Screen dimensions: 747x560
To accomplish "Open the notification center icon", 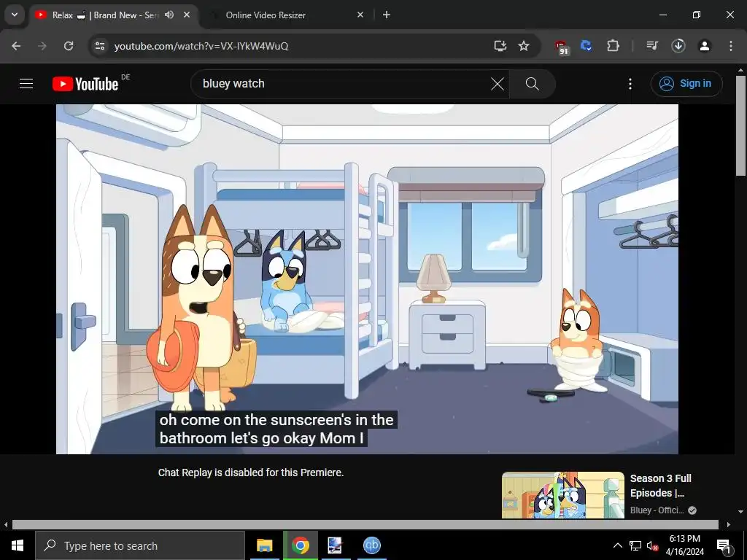I will coord(724,545).
